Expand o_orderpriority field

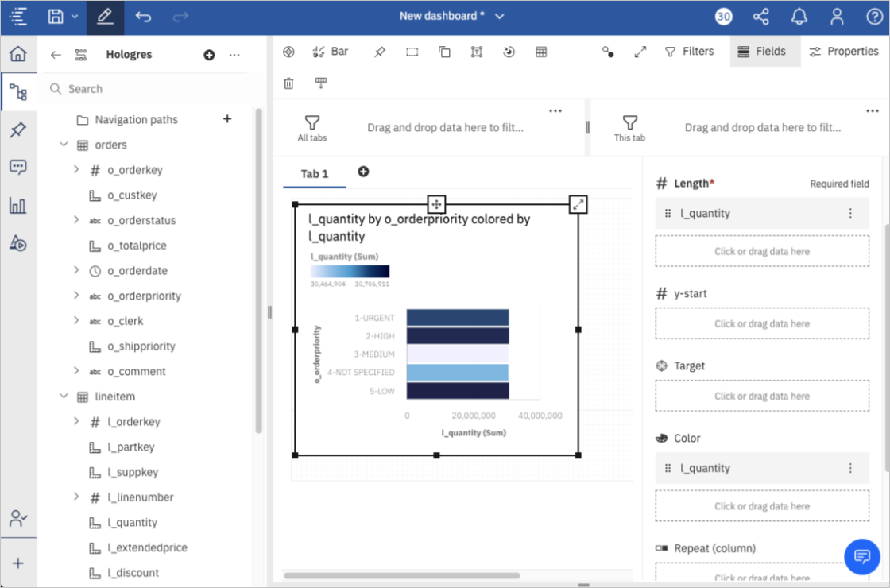(76, 295)
